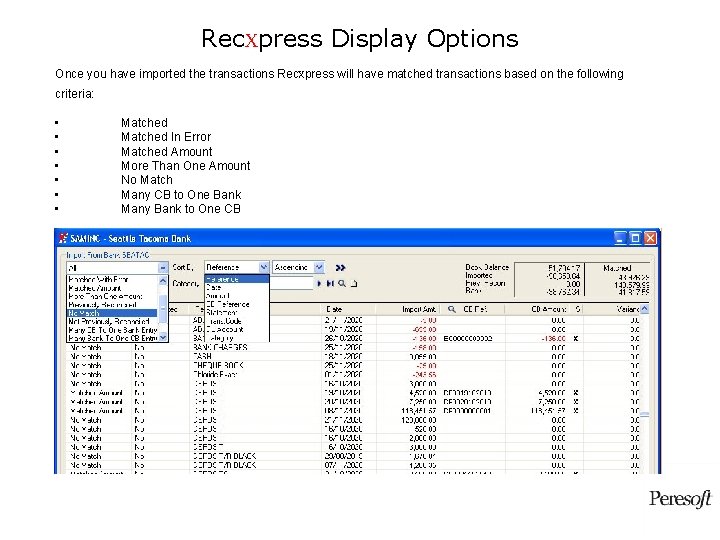Toggle the x mark in E0000000002 row
720x540 pixels.
pos(576,338)
